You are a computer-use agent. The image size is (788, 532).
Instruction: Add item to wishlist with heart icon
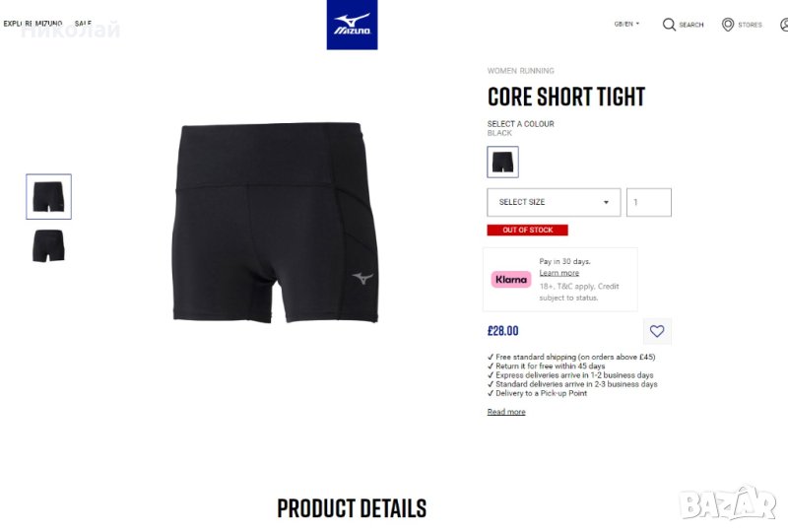coord(657,331)
